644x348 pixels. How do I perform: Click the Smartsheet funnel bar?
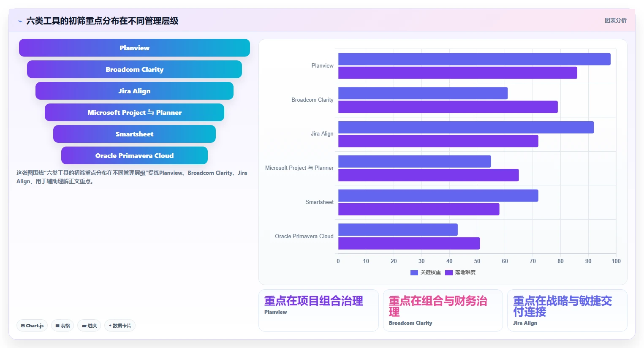(134, 134)
